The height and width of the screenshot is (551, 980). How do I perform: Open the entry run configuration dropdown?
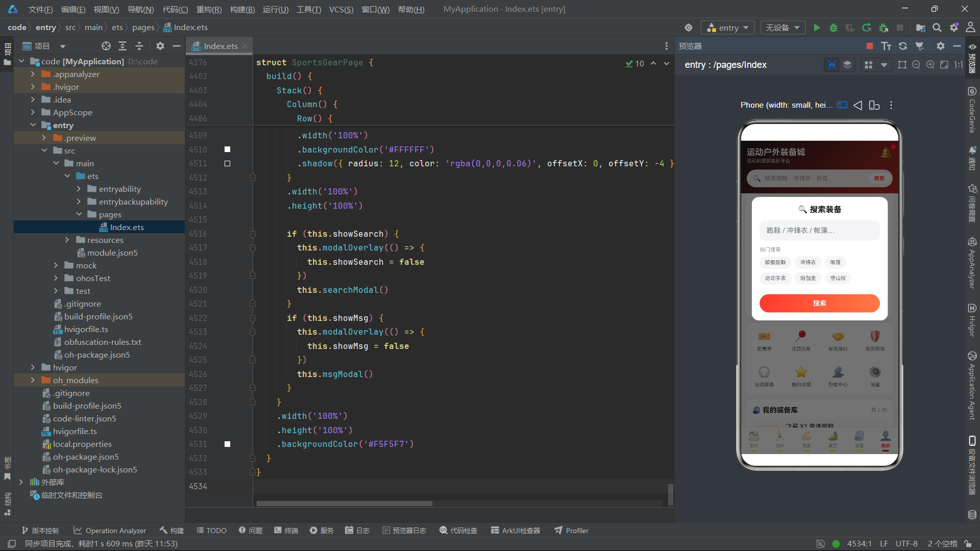[x=728, y=28]
